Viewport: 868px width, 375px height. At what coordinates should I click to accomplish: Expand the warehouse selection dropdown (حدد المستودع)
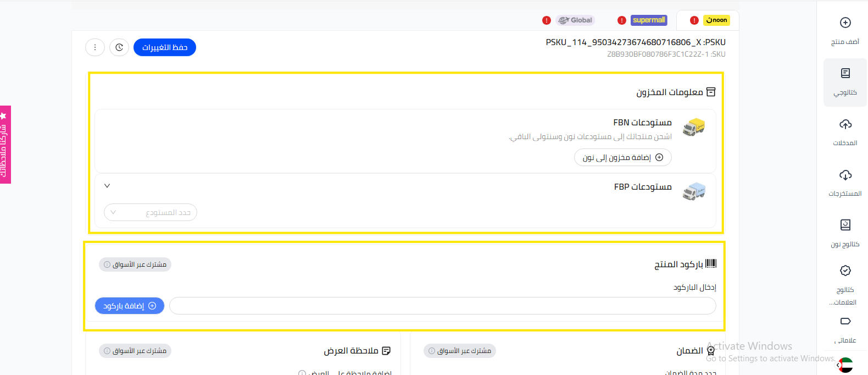pyautogui.click(x=151, y=213)
